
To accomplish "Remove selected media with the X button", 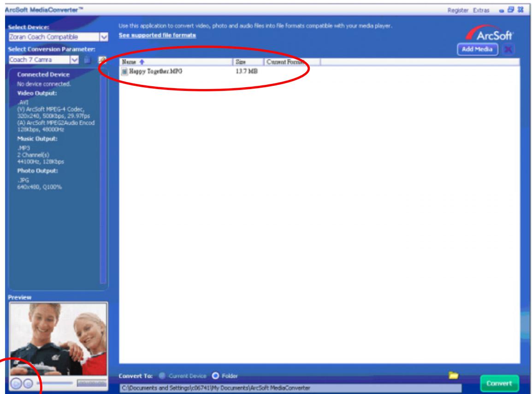I will [508, 49].
